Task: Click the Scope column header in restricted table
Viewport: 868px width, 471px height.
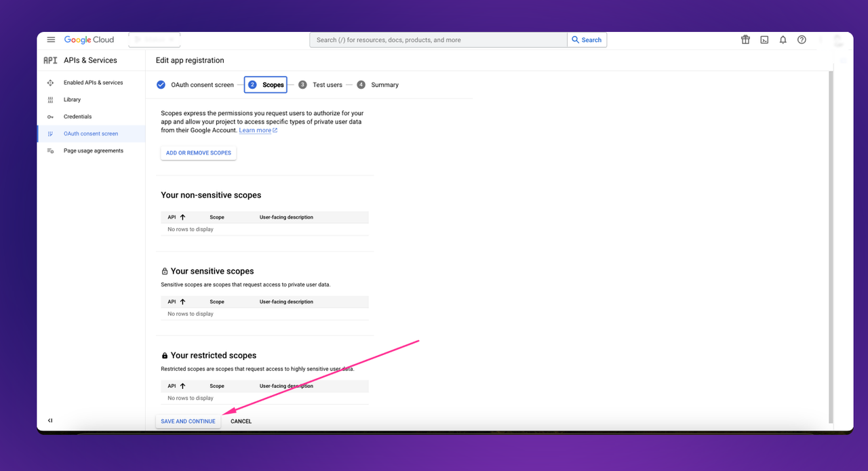Action: click(217, 386)
